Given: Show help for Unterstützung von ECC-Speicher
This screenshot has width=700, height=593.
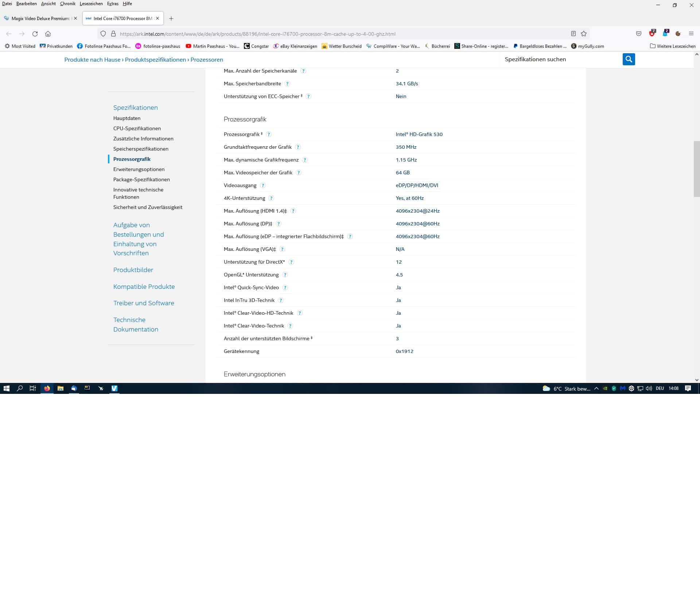Looking at the screenshot, I should pyautogui.click(x=308, y=96).
